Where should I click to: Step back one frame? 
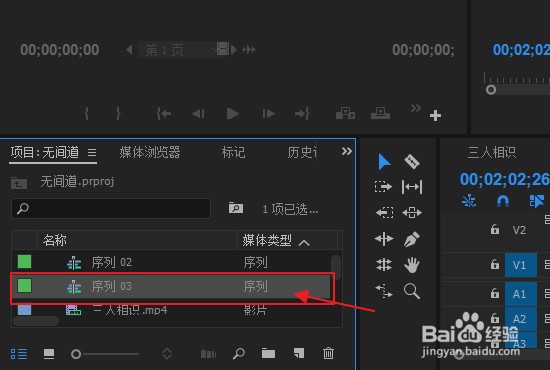(x=198, y=114)
